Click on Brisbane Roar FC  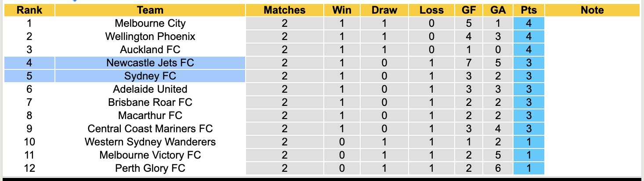pos(150,102)
